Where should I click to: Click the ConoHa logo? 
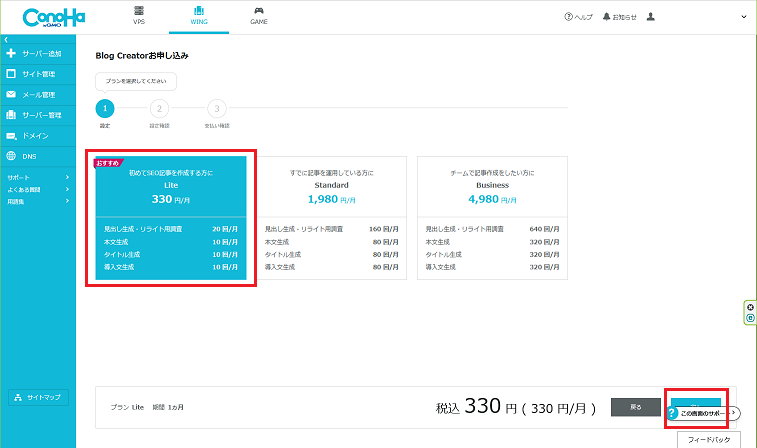tap(54, 17)
